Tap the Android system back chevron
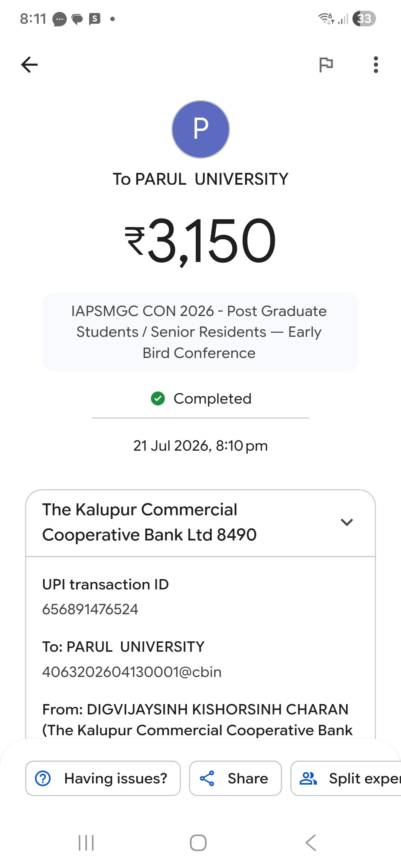The image size is (401, 868). [311, 843]
